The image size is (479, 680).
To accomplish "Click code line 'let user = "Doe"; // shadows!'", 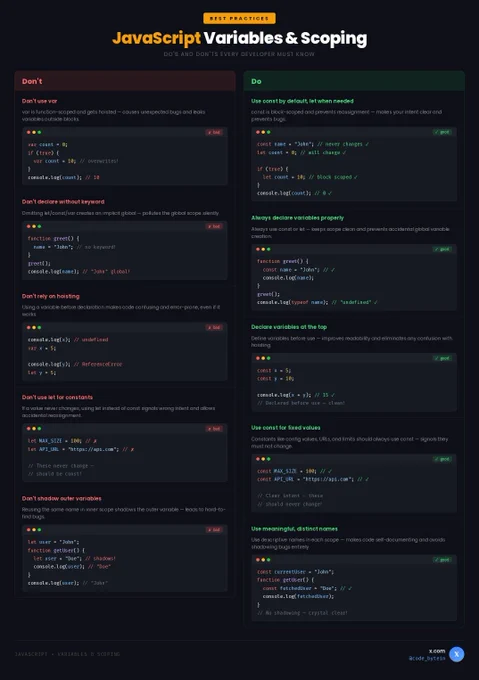I will pos(75,559).
